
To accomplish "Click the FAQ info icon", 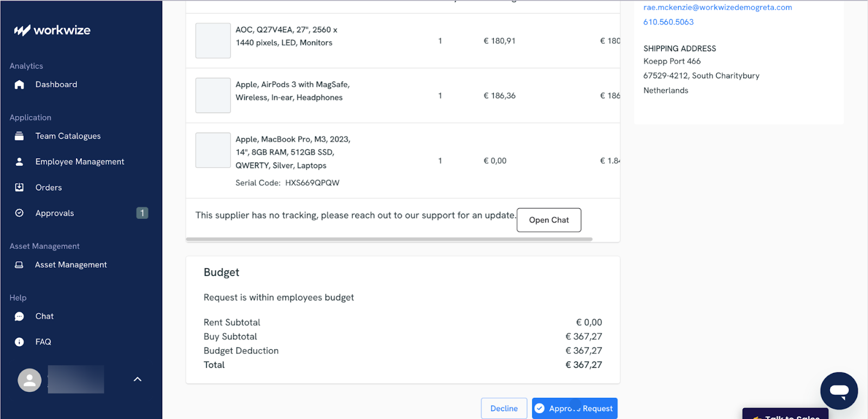I will point(20,342).
